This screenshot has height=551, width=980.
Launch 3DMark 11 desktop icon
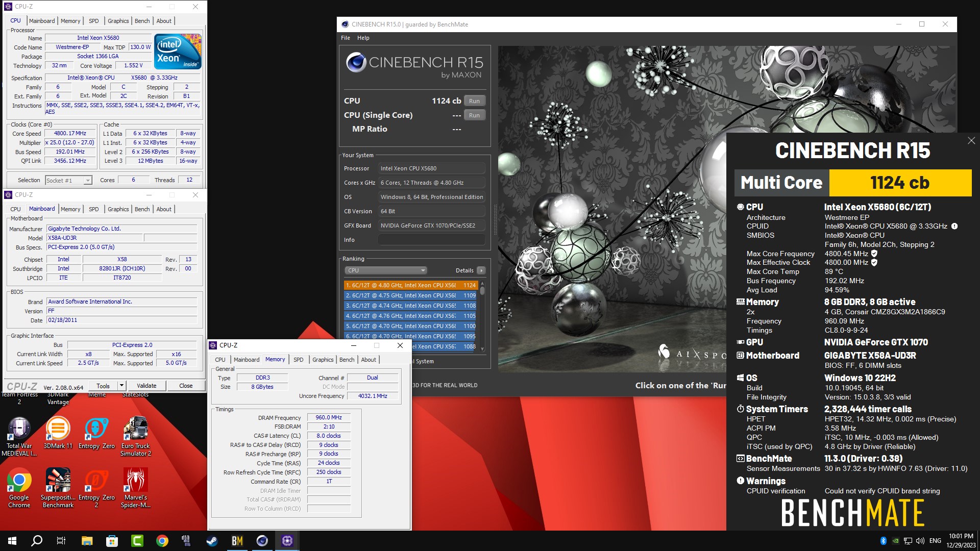click(x=58, y=434)
